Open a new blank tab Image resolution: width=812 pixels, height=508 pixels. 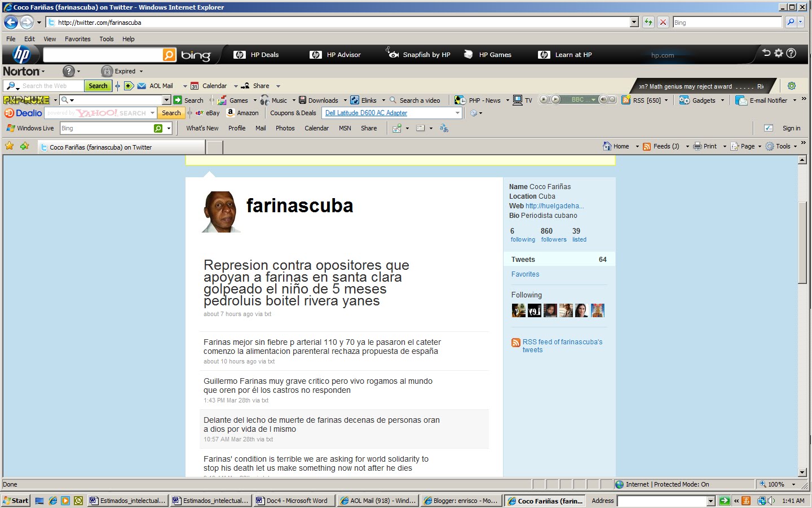214,147
